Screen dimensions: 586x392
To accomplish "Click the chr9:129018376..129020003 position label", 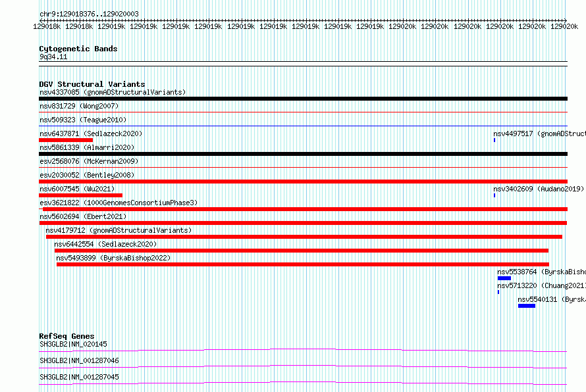I will click(89, 14).
